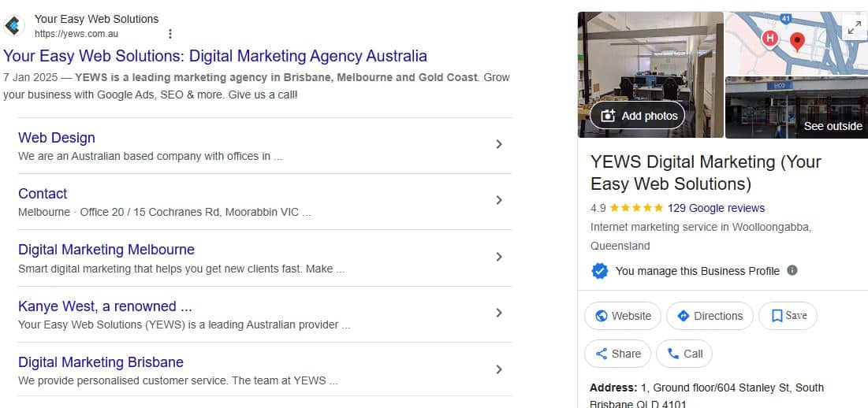Screen dimensions: 868x408
Task: Expand the map with the fullscreen arrows icon
Action: point(854,28)
